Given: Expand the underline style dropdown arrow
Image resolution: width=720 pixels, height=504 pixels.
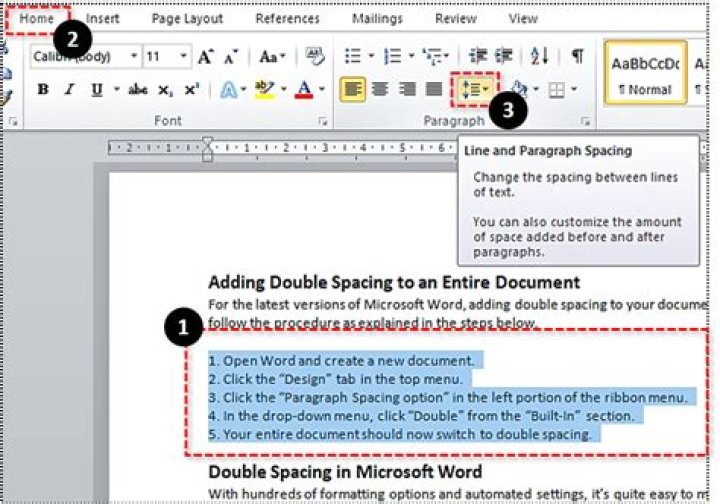Looking at the screenshot, I should (x=117, y=90).
